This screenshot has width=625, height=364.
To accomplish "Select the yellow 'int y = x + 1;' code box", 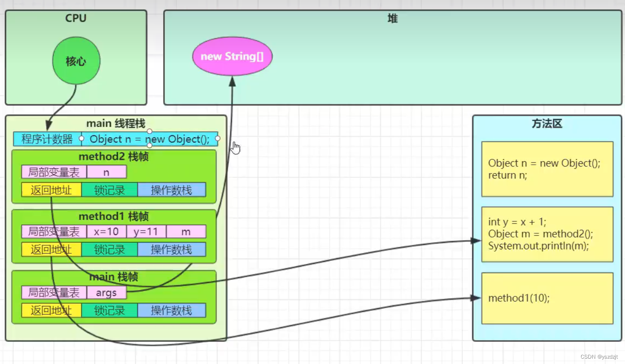I will click(547, 234).
